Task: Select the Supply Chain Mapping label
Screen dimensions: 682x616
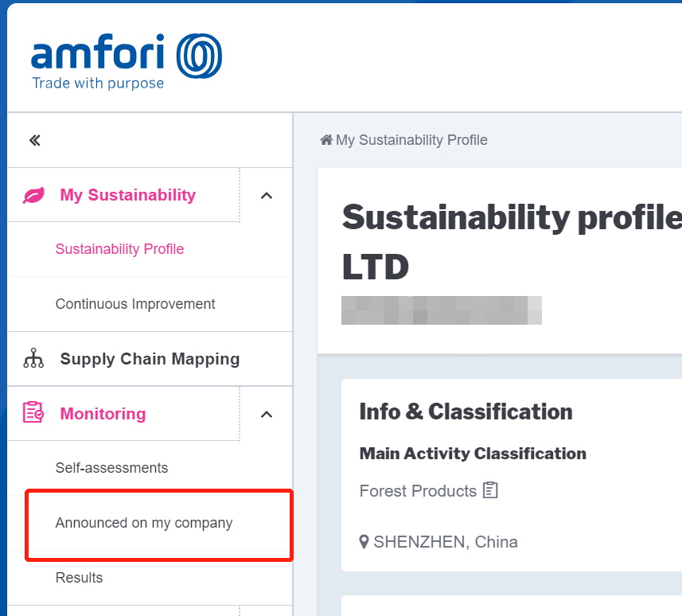Action: pyautogui.click(x=150, y=359)
